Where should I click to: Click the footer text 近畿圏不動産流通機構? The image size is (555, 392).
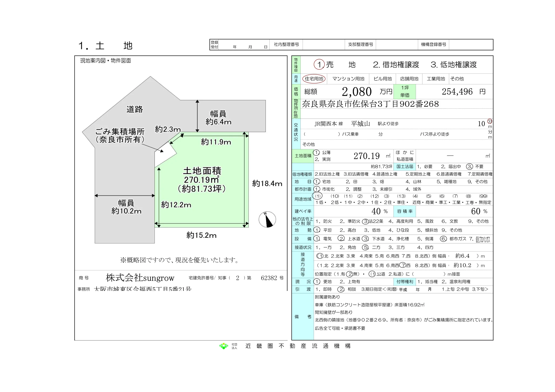click(298, 346)
